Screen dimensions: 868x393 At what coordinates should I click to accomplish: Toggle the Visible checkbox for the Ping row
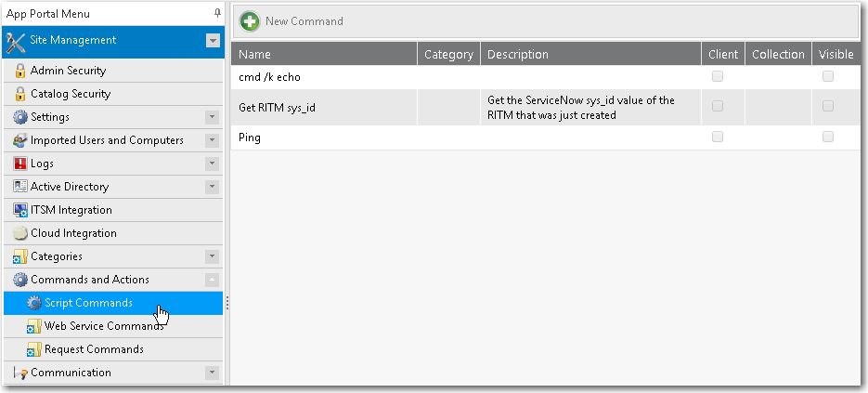828,137
